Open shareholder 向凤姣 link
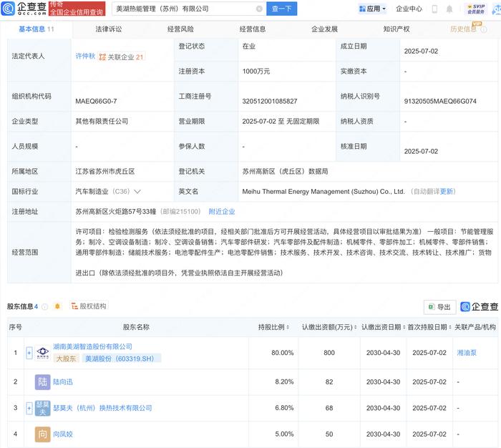 (x=63, y=434)
